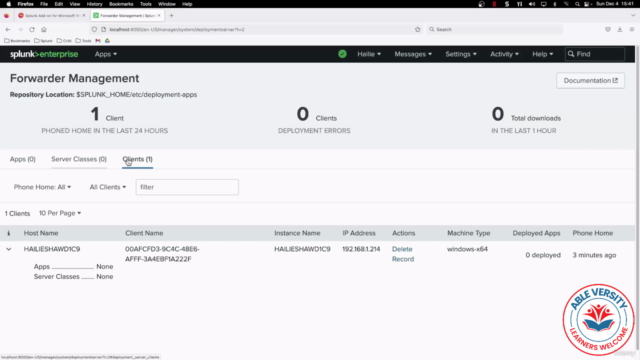Open the downloads icon in Firefox toolbar

[620, 29]
